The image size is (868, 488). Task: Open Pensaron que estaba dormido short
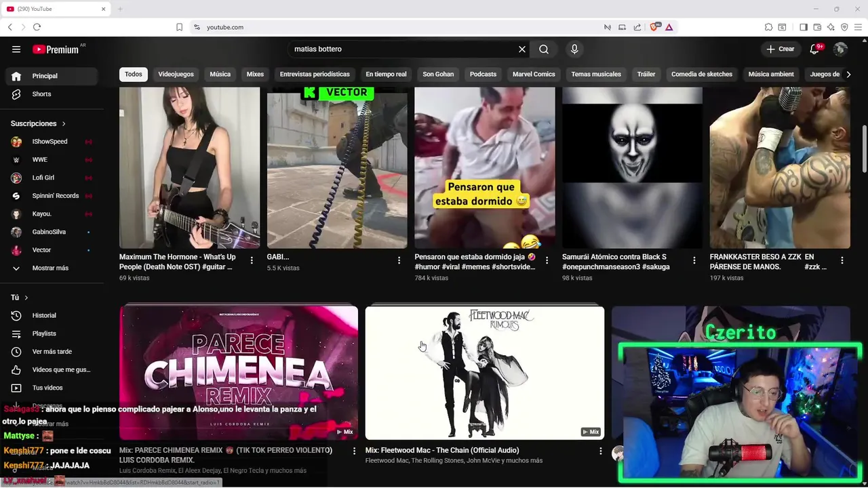[x=484, y=167]
